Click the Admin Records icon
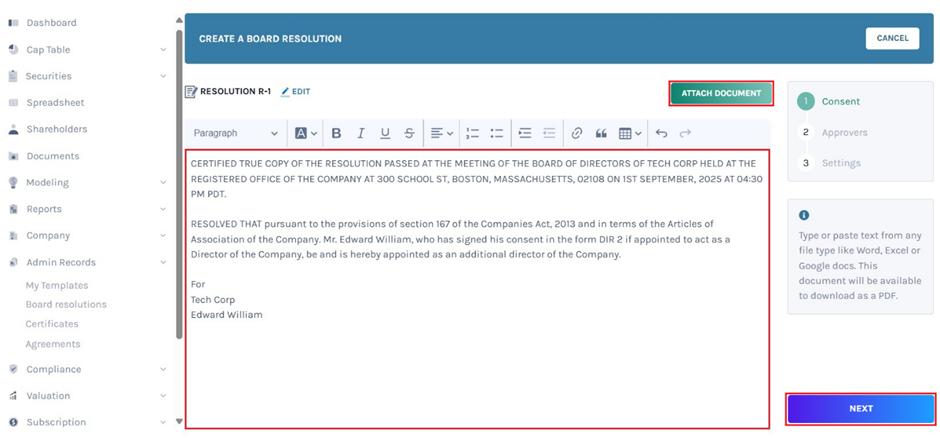This screenshot has height=438, width=940. tap(13, 262)
